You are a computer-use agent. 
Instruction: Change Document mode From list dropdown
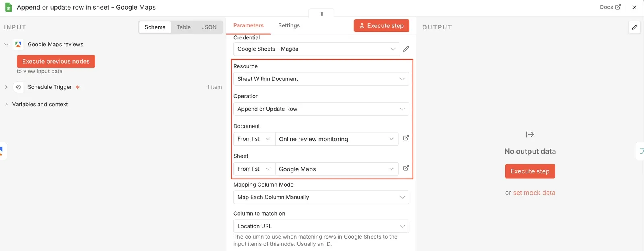254,139
